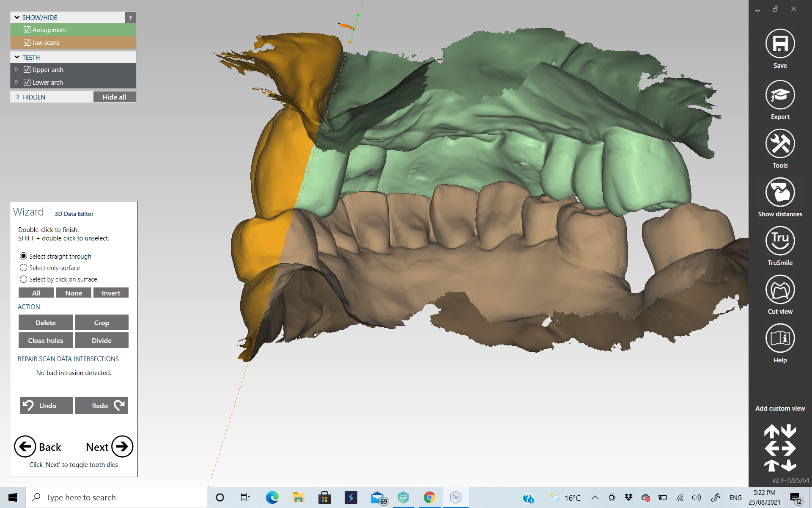The height and width of the screenshot is (508, 812).
Task: Click the Hide all button
Action: 114,97
